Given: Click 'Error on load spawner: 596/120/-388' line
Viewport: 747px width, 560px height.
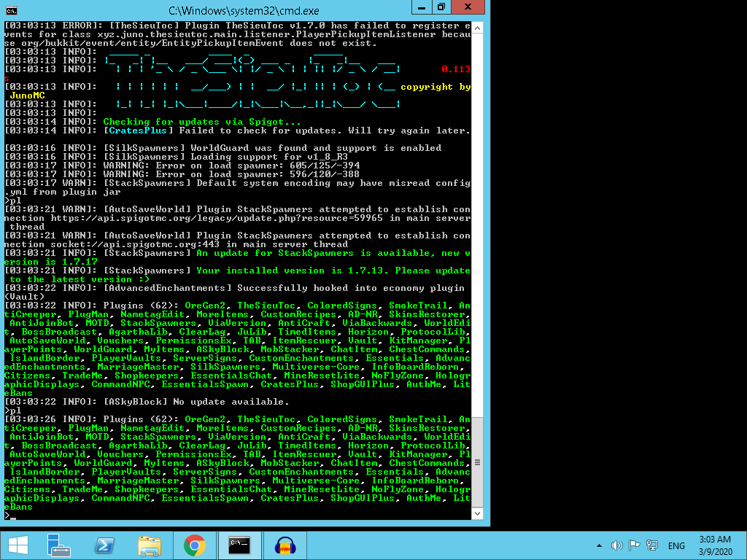Looking at the screenshot, I should pyautogui.click(x=258, y=174).
